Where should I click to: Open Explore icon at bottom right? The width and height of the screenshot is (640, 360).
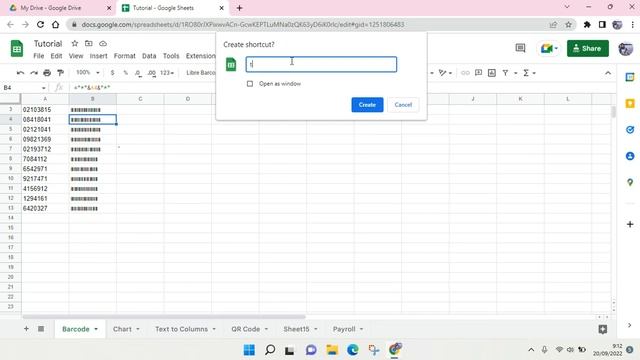click(x=603, y=329)
